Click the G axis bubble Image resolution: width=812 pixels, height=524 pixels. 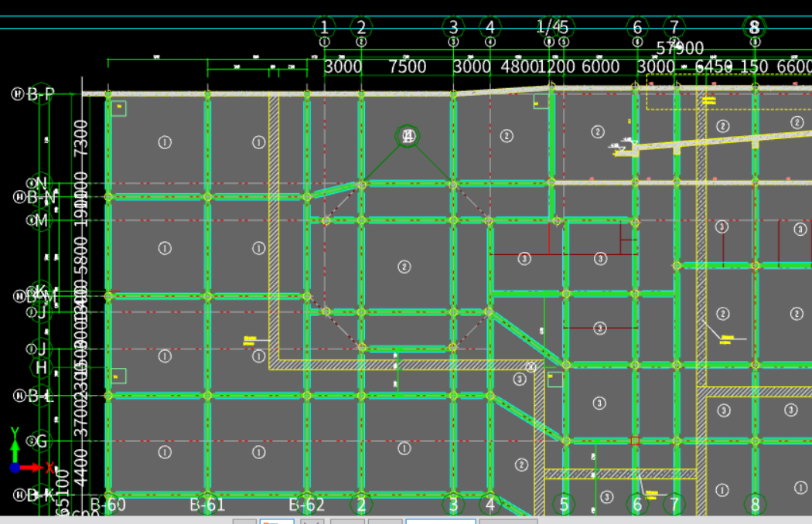coord(42,441)
